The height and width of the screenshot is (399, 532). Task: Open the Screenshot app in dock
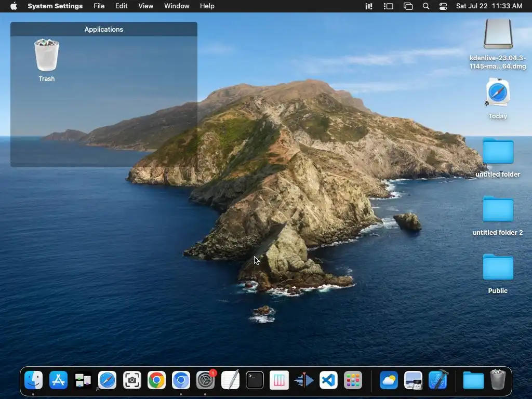click(132, 380)
